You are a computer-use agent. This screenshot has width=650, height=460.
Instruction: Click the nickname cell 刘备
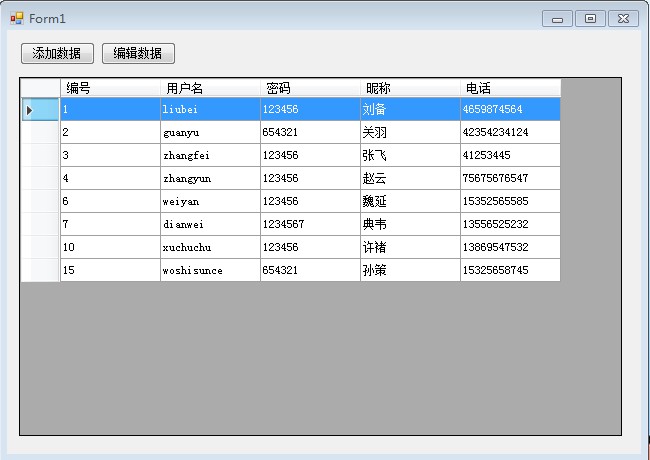[410, 109]
